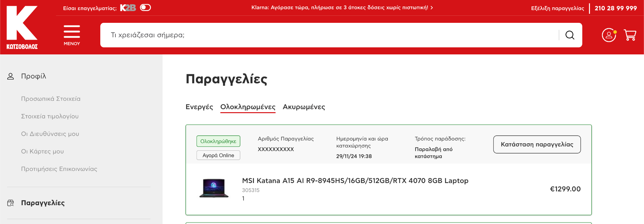
Task: Click the MSI laptop thumbnail
Action: [x=214, y=188]
